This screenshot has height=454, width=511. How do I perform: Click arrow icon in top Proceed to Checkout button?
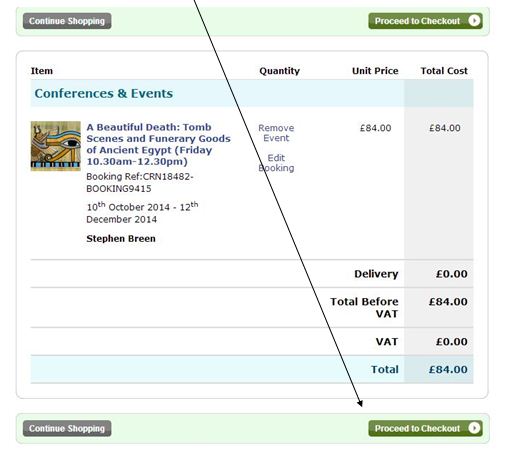[x=474, y=21]
